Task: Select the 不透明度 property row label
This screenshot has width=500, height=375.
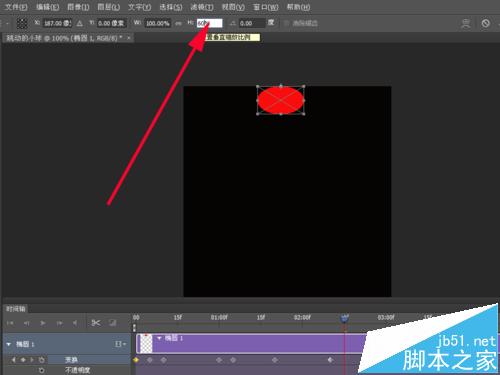Action: tap(77, 370)
